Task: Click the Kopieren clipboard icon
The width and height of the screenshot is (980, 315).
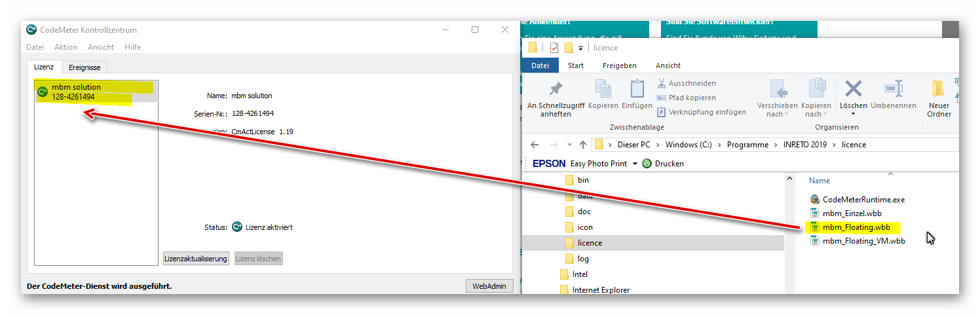Action: coord(603,89)
